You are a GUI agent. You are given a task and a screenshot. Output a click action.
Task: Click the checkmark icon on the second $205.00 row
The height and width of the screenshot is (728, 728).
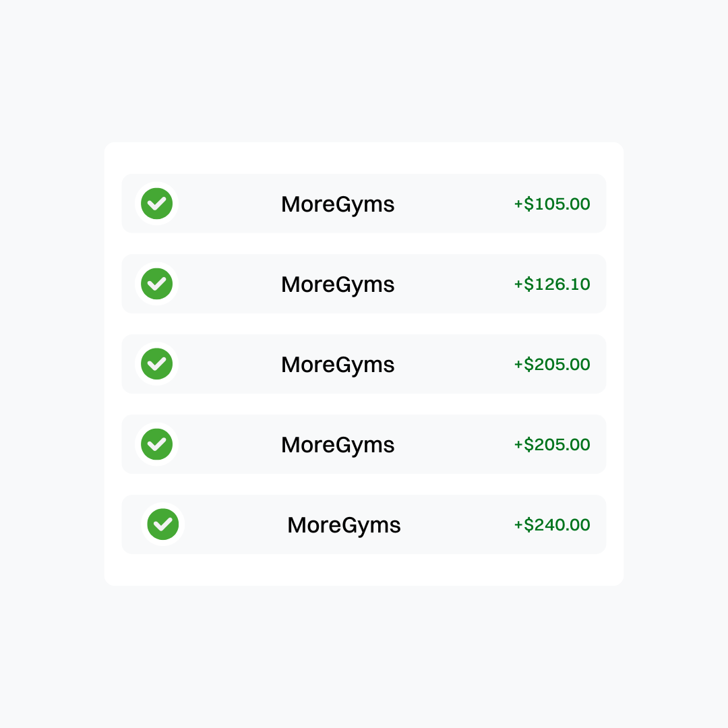[156, 444]
